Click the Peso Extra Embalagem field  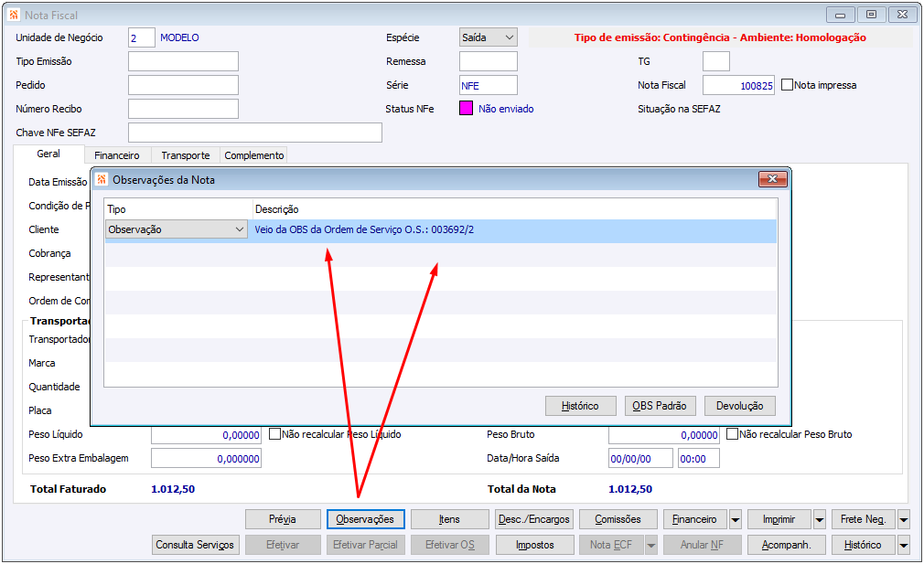[206, 458]
